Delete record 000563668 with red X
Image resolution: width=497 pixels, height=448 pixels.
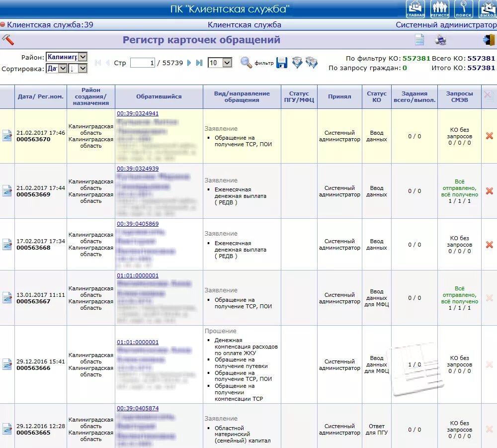[490, 245]
